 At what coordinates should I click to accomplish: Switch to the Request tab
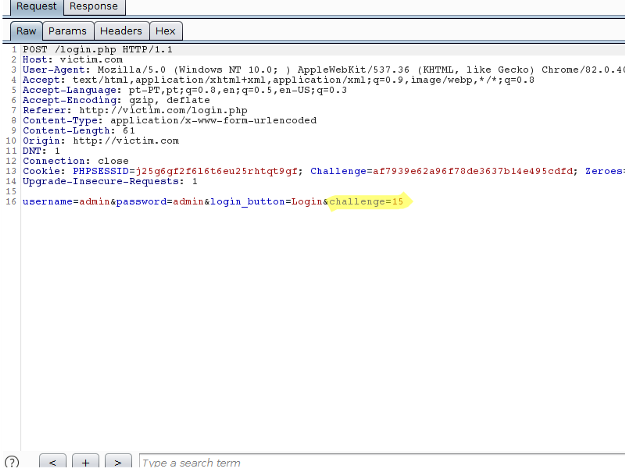pyautogui.click(x=28, y=6)
